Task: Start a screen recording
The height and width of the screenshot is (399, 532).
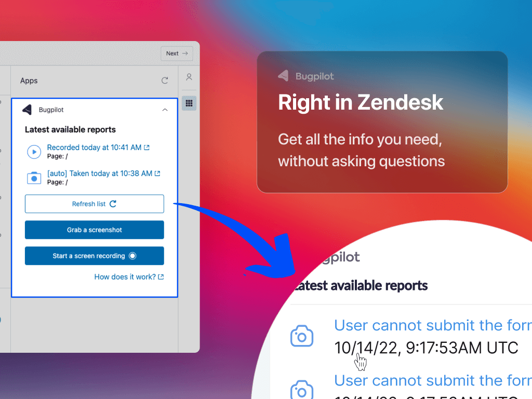Action: tap(95, 256)
